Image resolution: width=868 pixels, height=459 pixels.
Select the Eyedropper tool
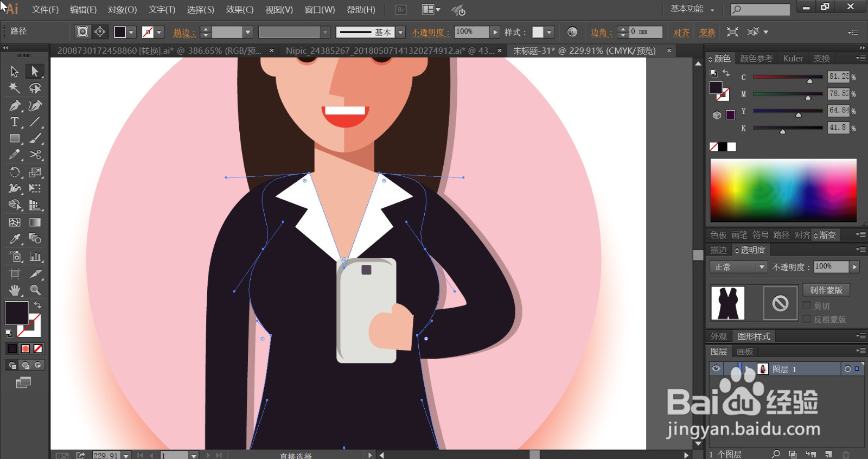point(15,239)
